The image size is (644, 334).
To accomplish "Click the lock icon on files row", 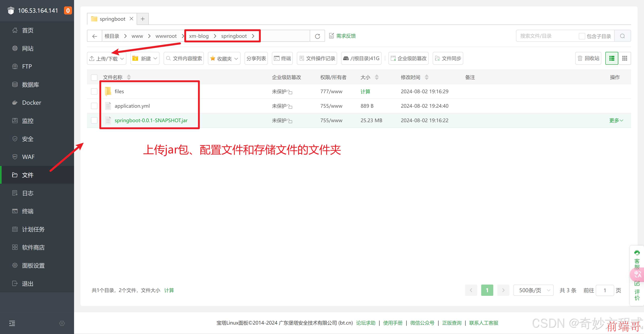I will coord(290,92).
